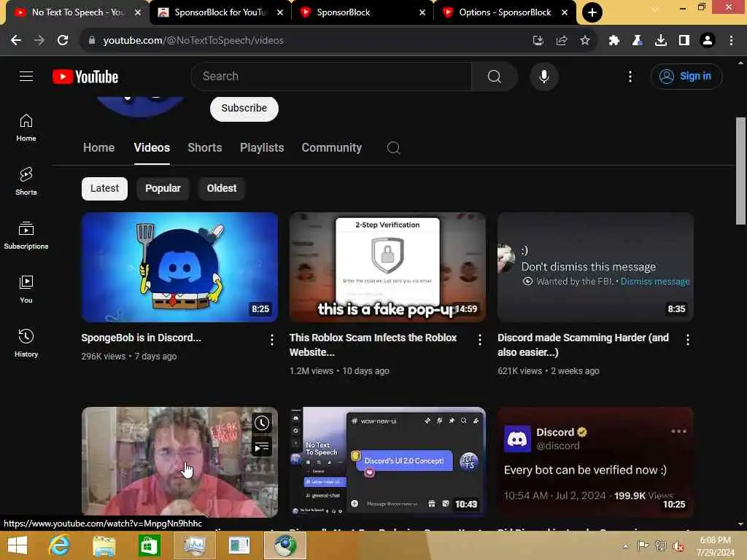Toggle the browser side panel
The height and width of the screenshot is (560, 747).
684,41
